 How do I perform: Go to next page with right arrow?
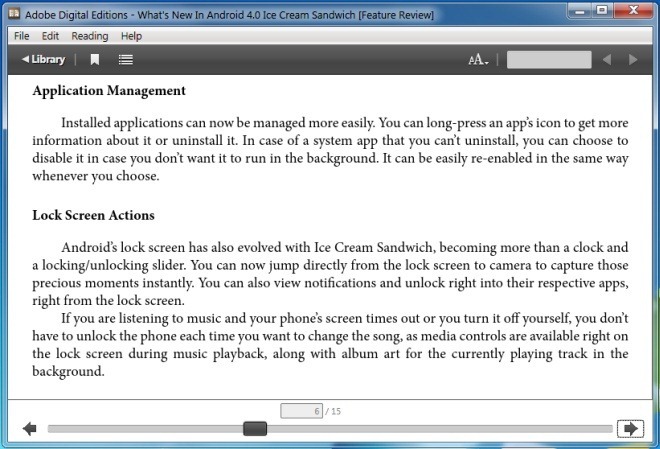click(x=630, y=429)
